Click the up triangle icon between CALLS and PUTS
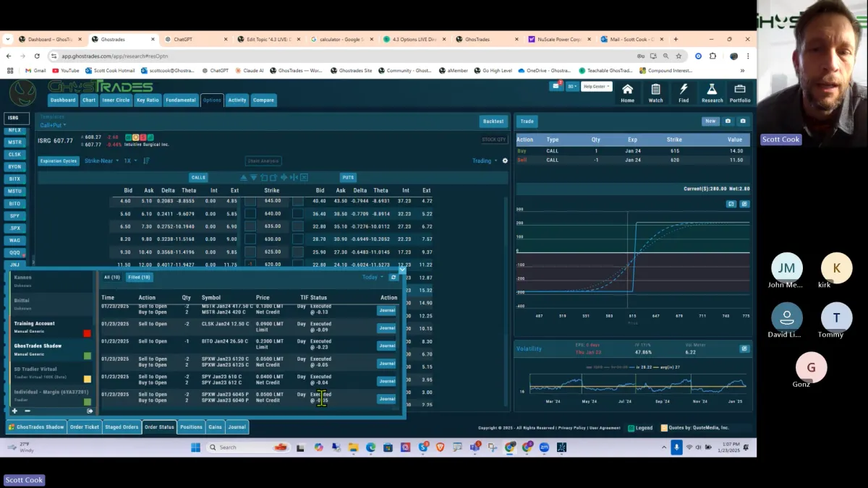This screenshot has height=488, width=868. pyautogui.click(x=244, y=177)
